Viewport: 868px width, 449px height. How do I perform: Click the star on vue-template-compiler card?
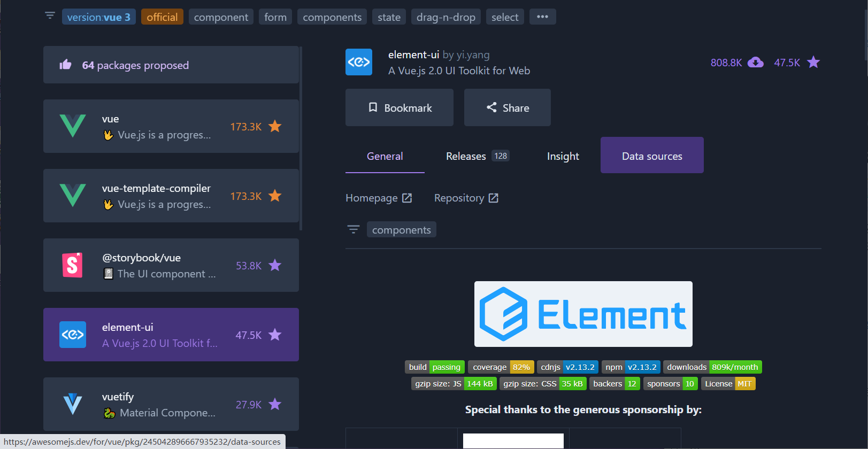coord(275,196)
